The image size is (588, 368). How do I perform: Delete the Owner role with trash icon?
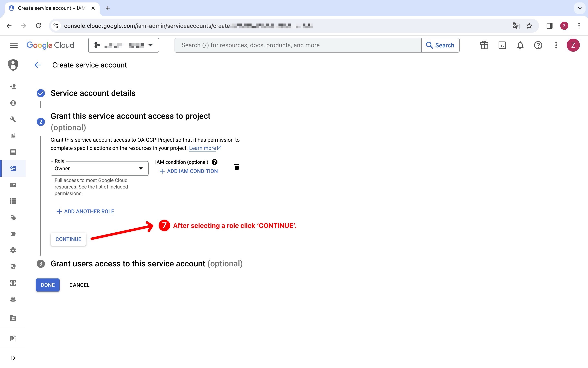(237, 167)
